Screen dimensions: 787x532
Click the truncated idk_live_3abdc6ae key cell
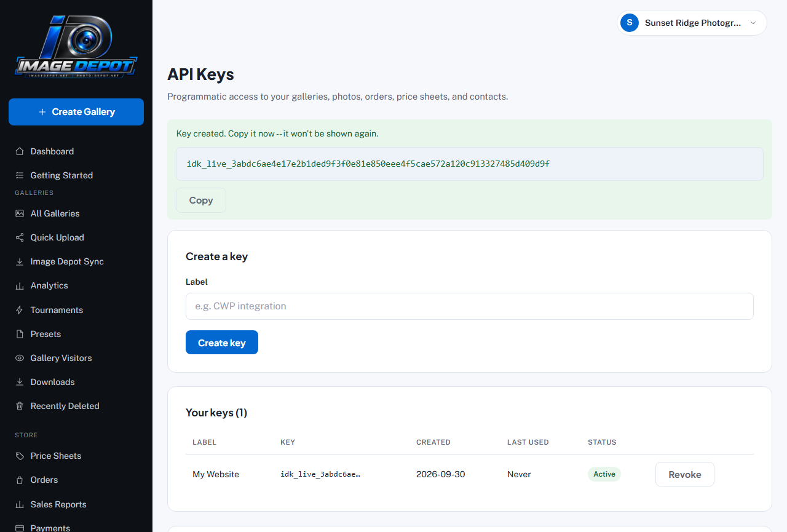pyautogui.click(x=320, y=474)
